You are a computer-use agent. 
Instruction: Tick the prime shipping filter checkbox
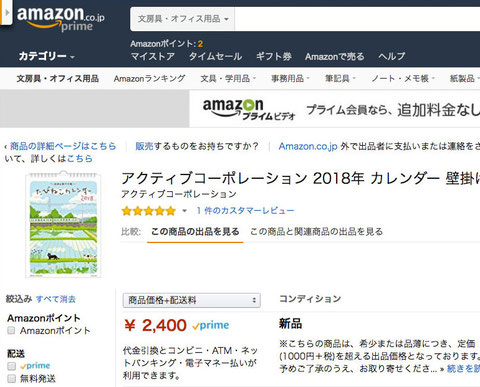click(x=11, y=366)
